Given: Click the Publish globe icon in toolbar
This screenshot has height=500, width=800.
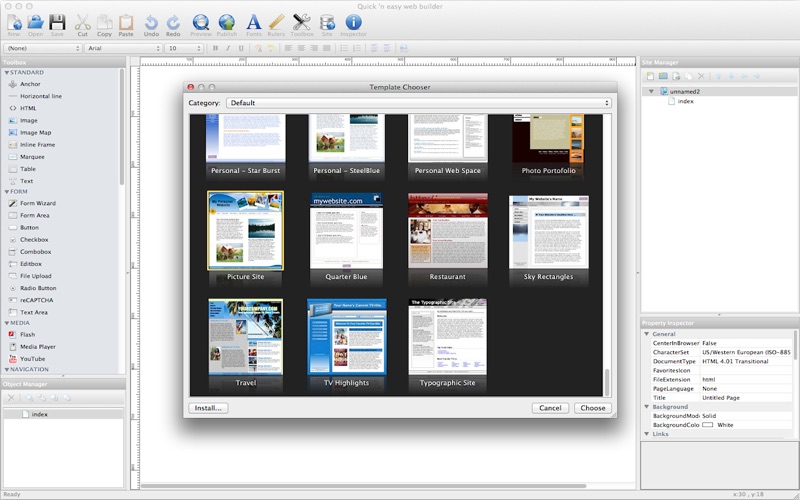Looking at the screenshot, I should (x=227, y=22).
